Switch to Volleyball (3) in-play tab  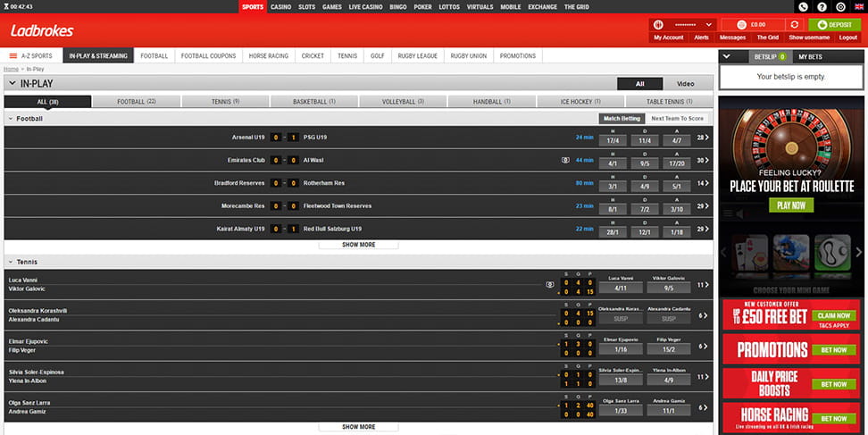click(x=403, y=102)
